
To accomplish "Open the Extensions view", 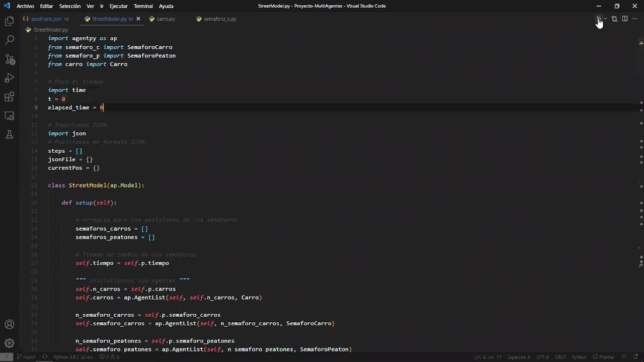I will tap(9, 97).
